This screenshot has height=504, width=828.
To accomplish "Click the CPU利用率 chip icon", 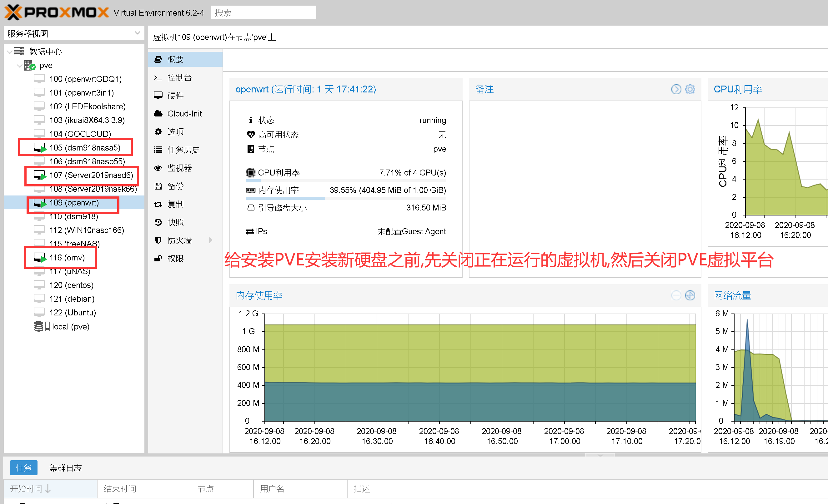I will point(250,173).
